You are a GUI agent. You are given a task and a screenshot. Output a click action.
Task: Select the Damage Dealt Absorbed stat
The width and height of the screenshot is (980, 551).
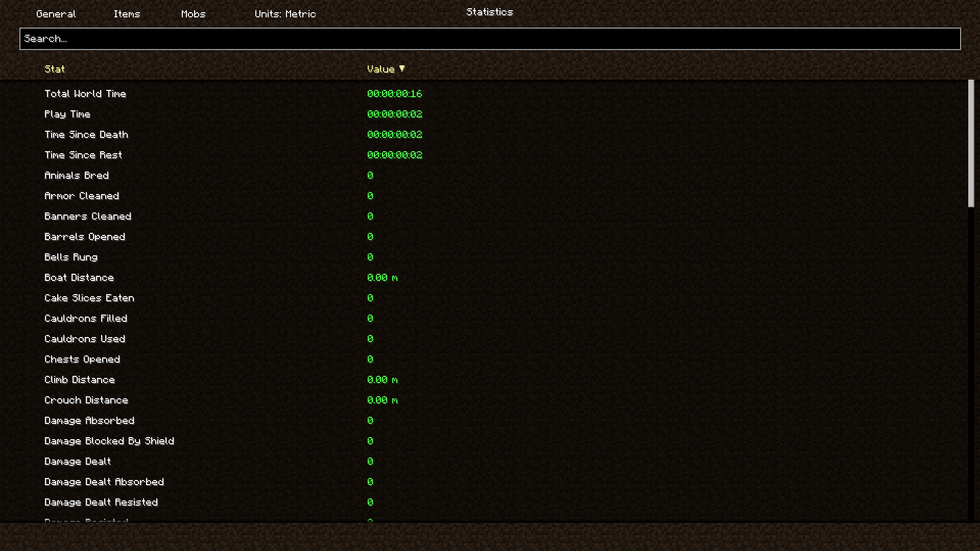(x=104, y=482)
